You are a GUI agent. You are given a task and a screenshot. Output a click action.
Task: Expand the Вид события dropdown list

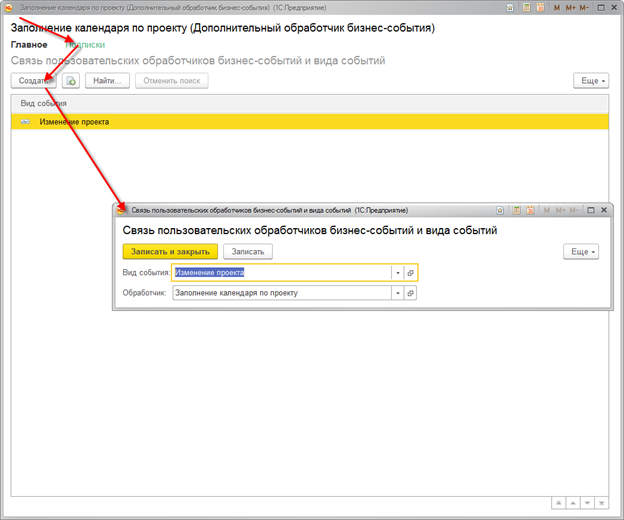(x=397, y=272)
